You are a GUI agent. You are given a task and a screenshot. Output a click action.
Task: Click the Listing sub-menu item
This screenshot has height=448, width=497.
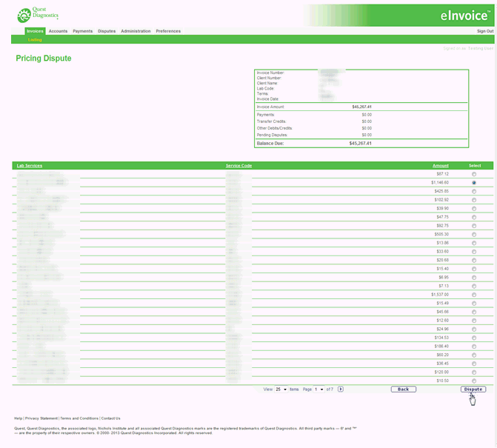click(35, 39)
